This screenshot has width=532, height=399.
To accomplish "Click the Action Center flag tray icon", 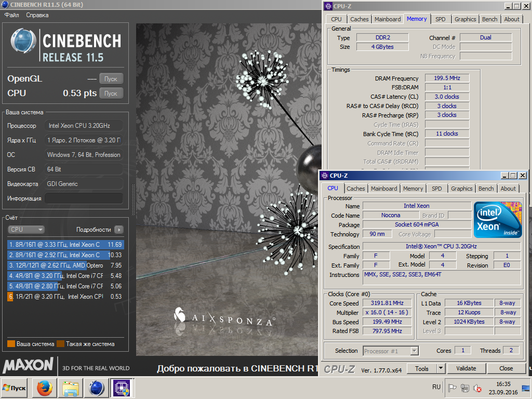I will coord(453,388).
